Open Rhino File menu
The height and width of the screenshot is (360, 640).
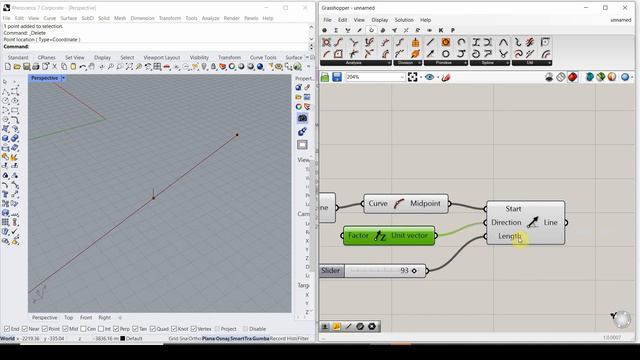(x=6, y=18)
